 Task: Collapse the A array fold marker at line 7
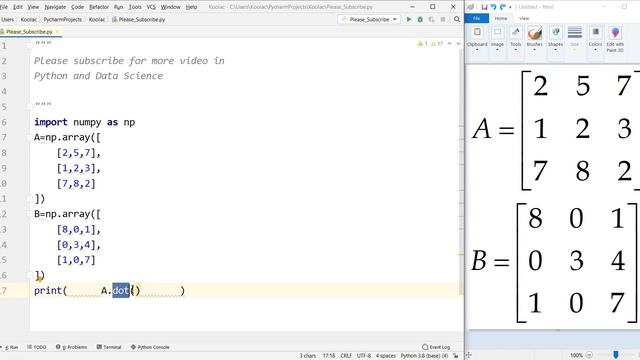[29, 138]
